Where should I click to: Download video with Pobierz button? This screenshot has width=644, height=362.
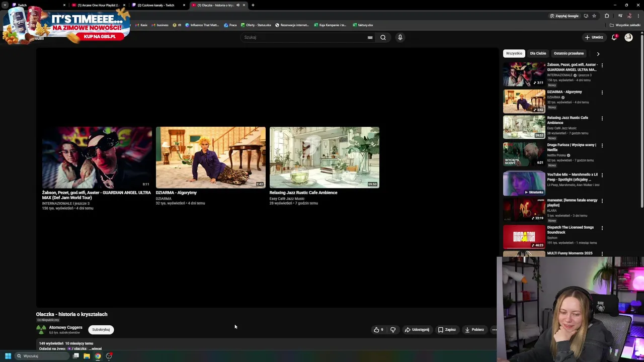[474, 330]
